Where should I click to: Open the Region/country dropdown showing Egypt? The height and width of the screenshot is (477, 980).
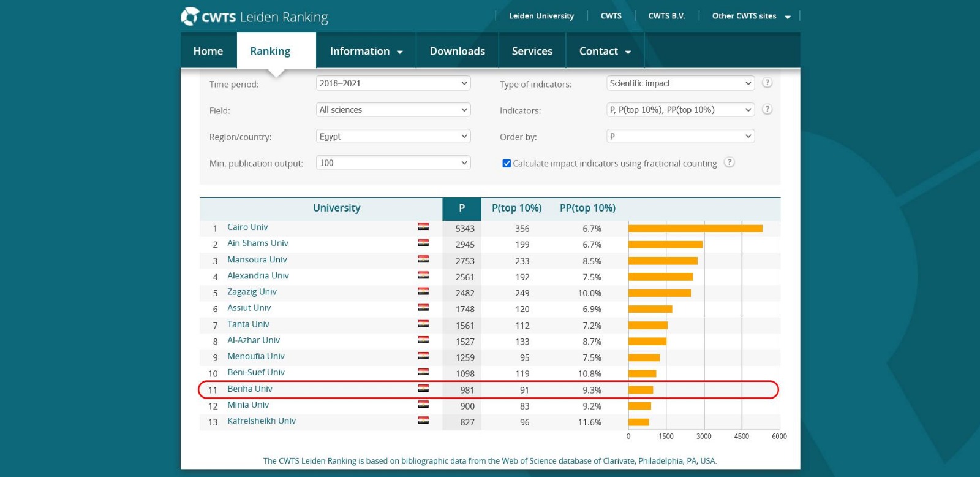[393, 136]
